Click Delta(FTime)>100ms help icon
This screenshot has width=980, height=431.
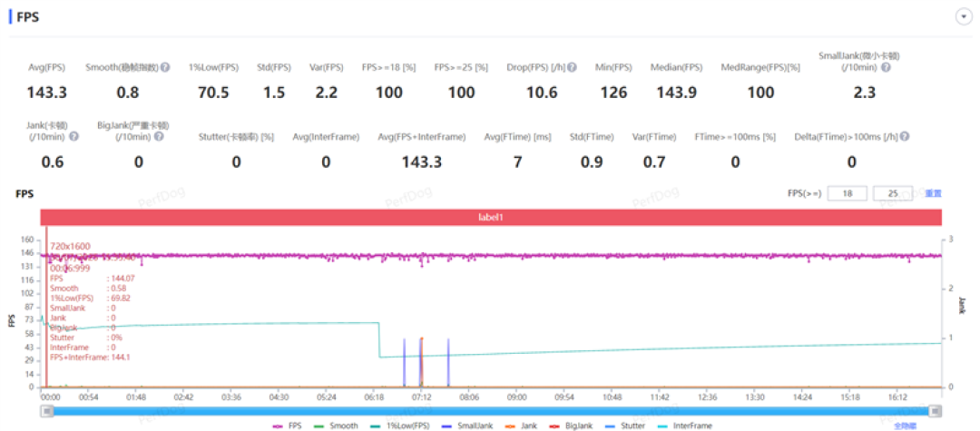click(x=905, y=136)
